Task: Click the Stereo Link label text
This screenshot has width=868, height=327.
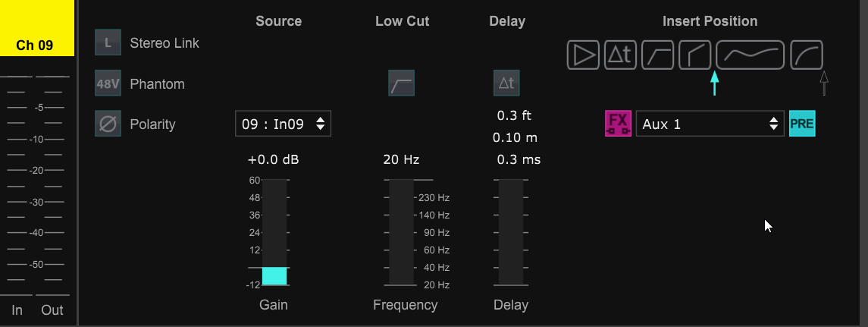Action: click(165, 43)
